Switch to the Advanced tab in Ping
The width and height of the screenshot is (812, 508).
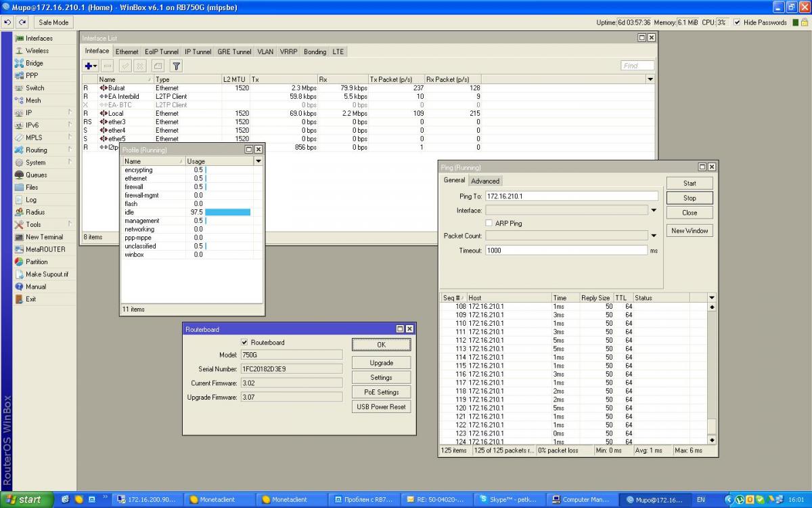click(485, 181)
